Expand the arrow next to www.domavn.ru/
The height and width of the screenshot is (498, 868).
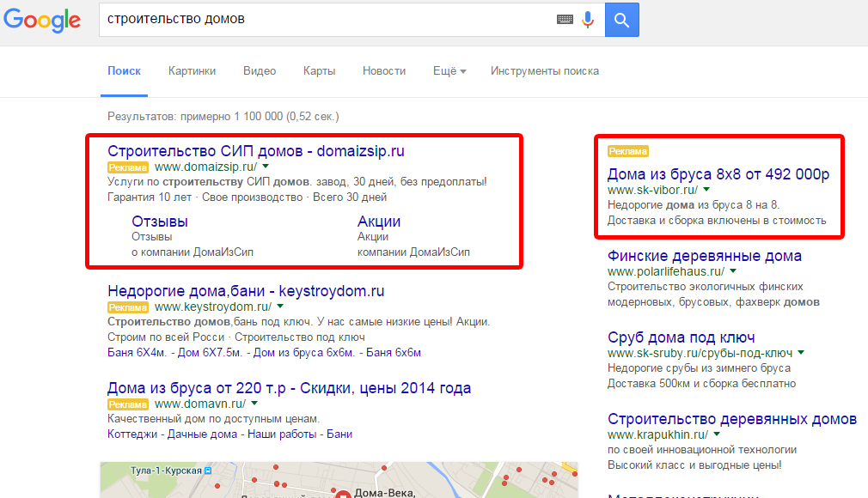tap(254, 404)
